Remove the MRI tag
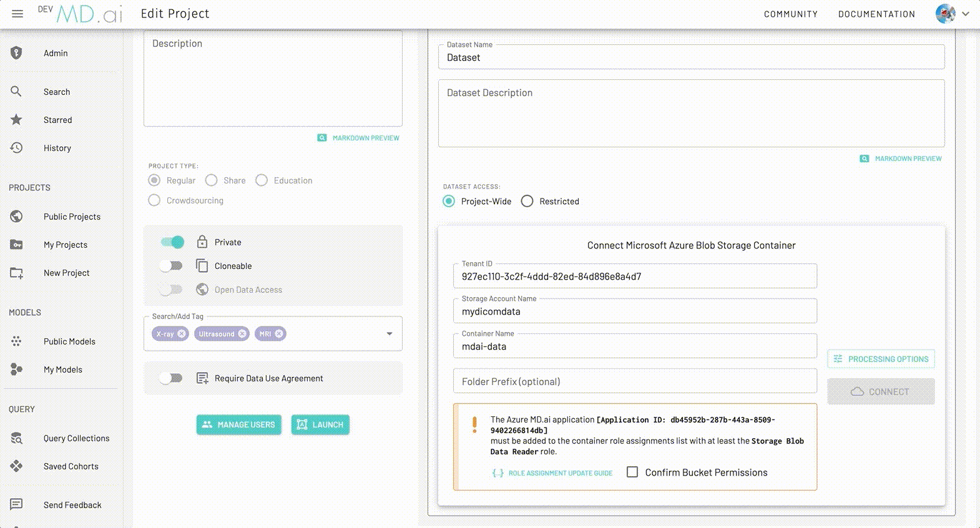The height and width of the screenshot is (528, 980). (x=279, y=334)
